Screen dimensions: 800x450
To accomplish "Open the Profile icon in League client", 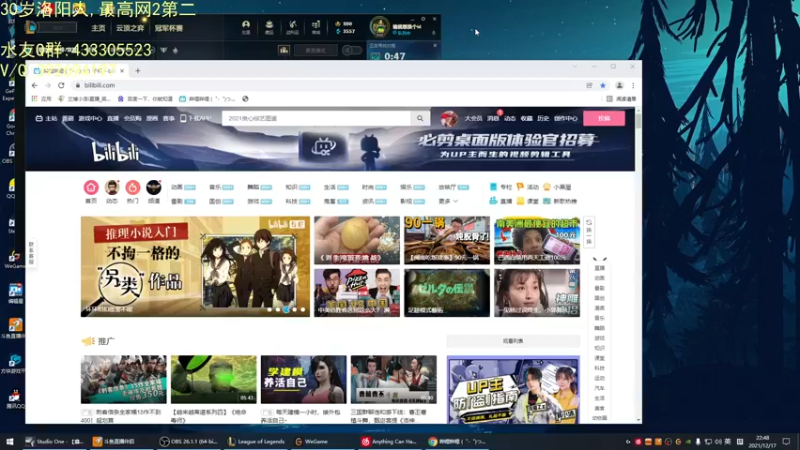I will [x=246, y=27].
